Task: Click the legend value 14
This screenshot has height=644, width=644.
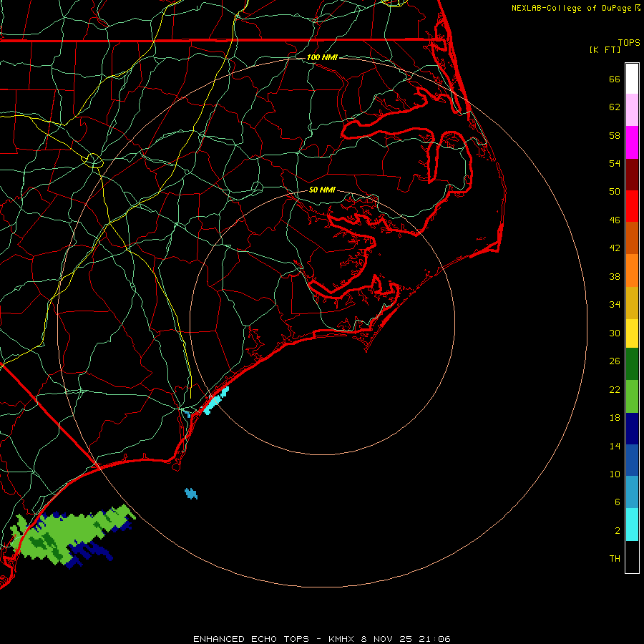Action: tap(615, 446)
